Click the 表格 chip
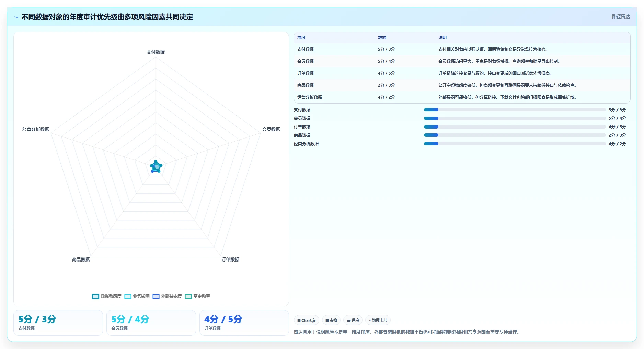The width and height of the screenshot is (644, 349). pyautogui.click(x=331, y=320)
